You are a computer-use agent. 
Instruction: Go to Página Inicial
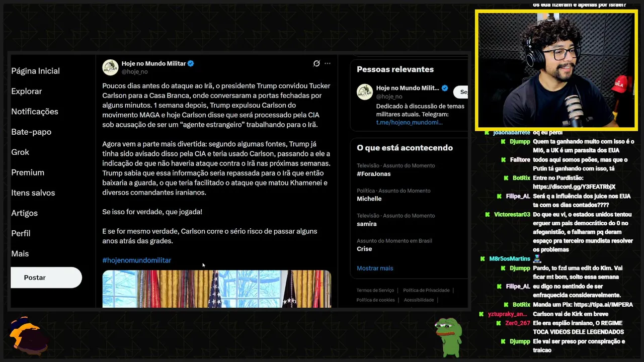(35, 71)
